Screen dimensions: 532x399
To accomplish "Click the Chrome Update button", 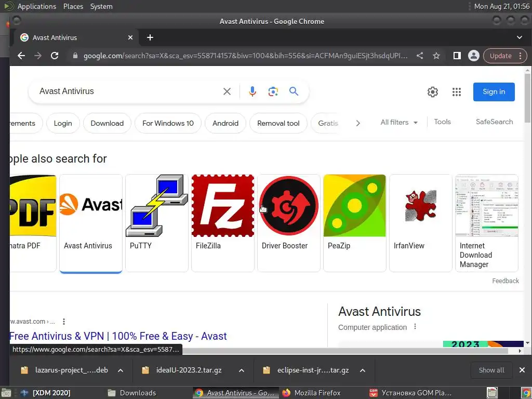I will [x=500, y=56].
